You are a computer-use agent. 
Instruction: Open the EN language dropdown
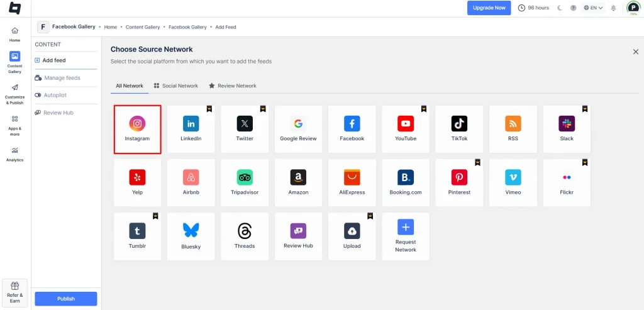[x=593, y=8]
